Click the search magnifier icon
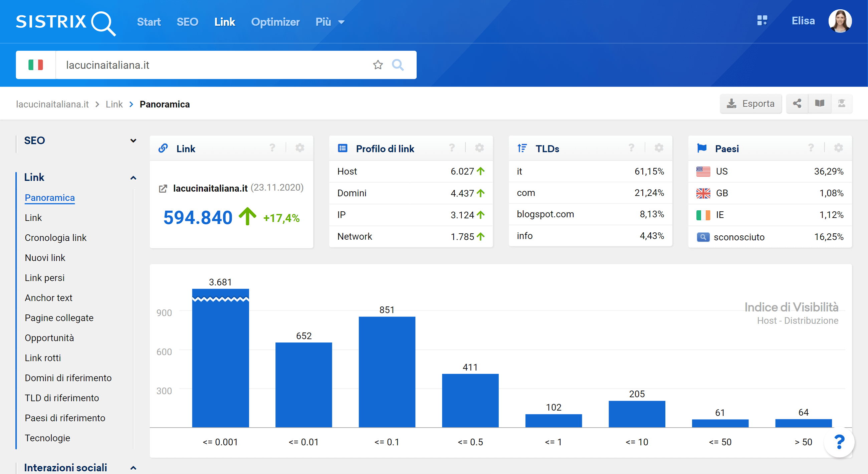 click(x=398, y=65)
